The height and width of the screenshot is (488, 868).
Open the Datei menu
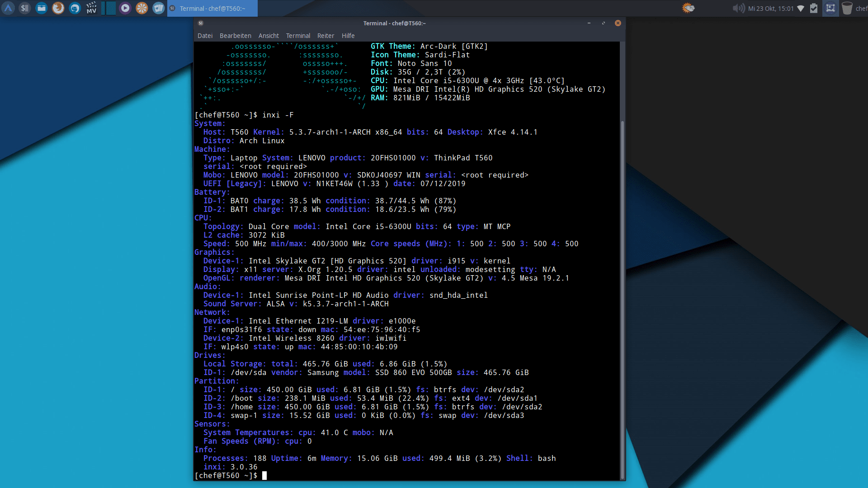pyautogui.click(x=205, y=36)
